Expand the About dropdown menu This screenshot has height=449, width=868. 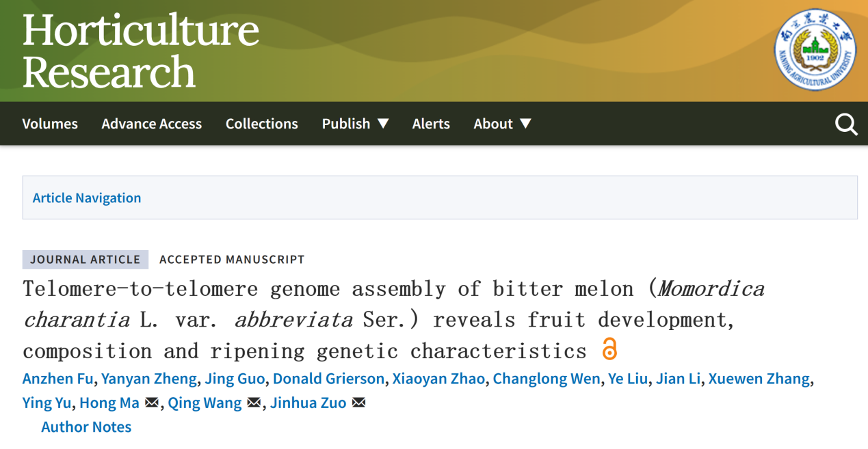(x=502, y=124)
